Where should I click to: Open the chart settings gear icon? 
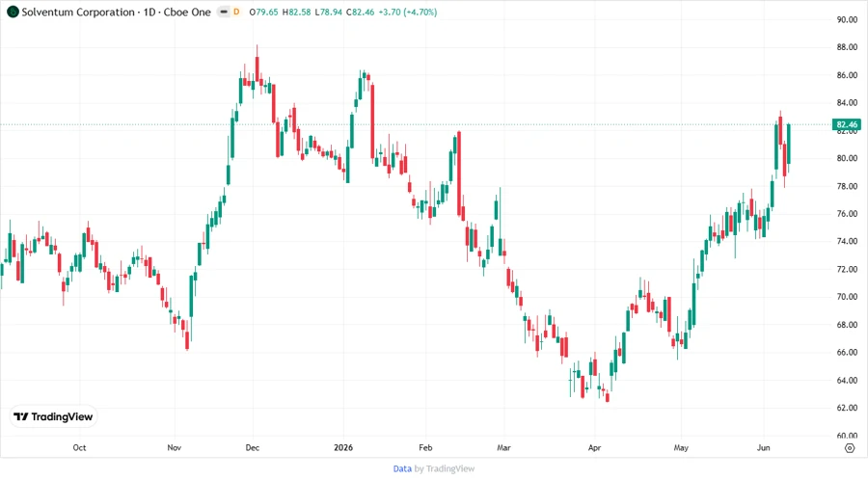(x=850, y=448)
